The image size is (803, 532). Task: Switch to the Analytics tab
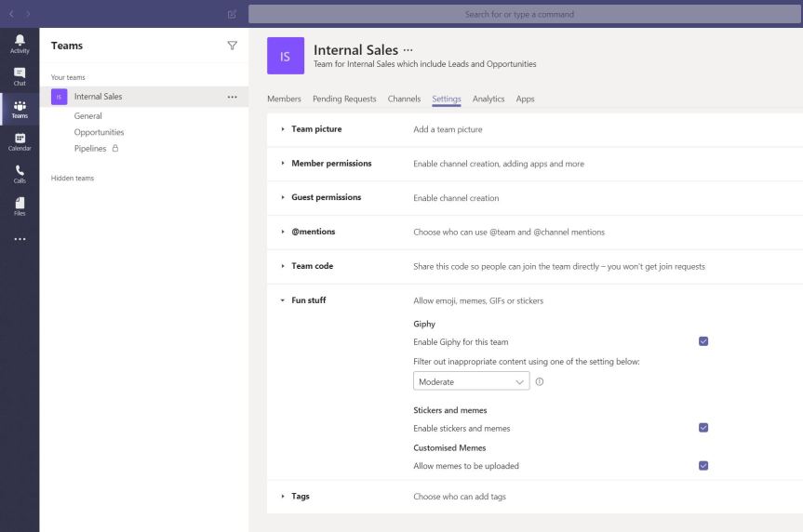coord(488,99)
